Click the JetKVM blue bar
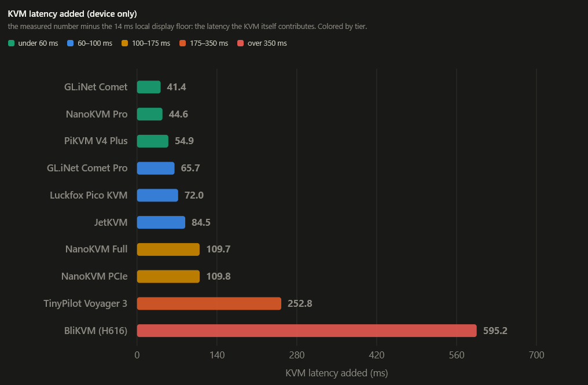The height and width of the screenshot is (385, 588). point(161,222)
